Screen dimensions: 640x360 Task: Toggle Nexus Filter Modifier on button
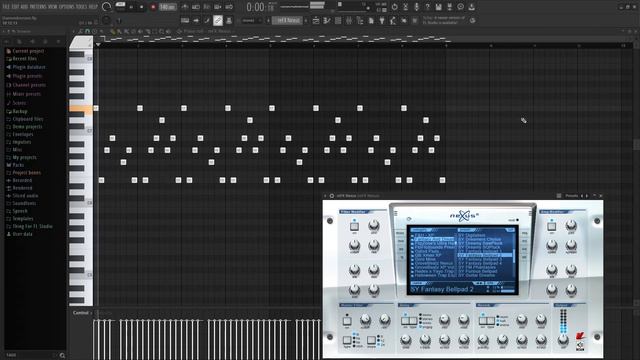coord(354,227)
